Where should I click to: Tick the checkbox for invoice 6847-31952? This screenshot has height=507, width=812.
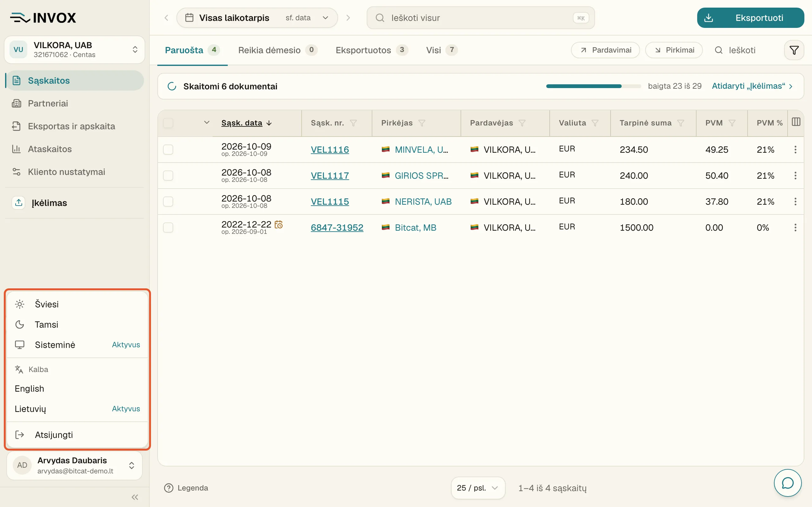[x=168, y=228]
